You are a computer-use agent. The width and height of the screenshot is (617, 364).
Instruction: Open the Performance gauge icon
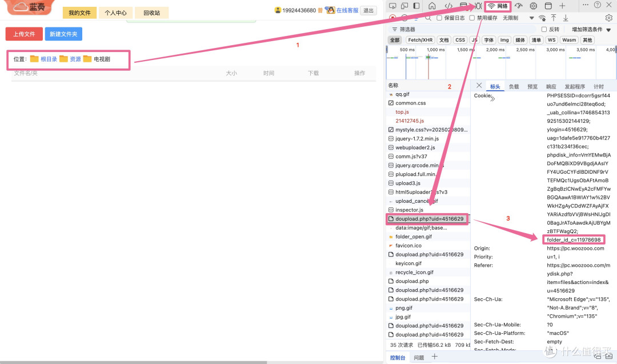(x=519, y=6)
